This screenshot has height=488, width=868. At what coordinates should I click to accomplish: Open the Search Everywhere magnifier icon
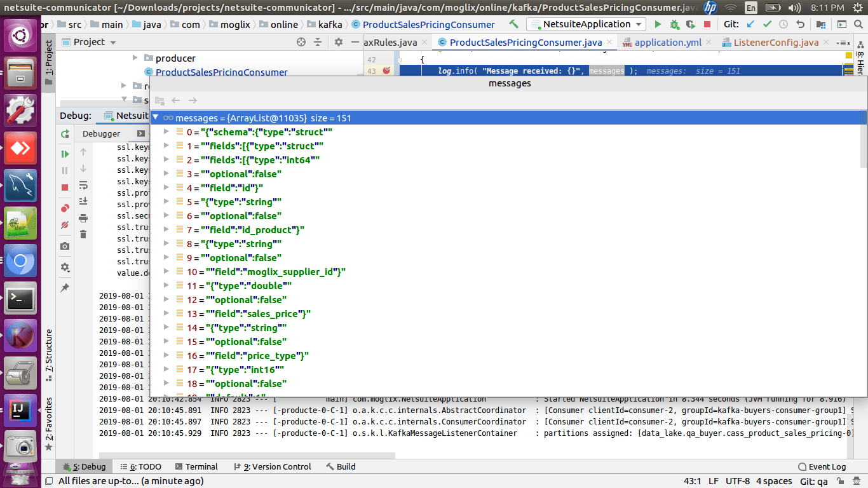pos(860,24)
